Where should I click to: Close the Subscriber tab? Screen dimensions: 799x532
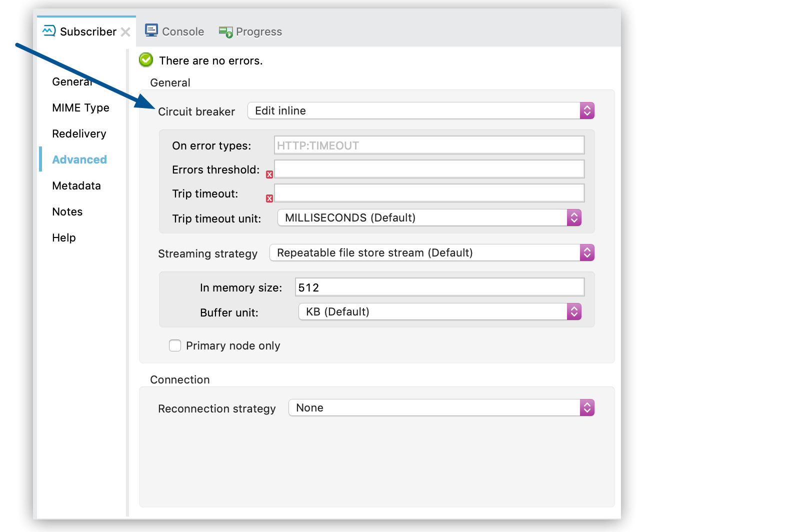(x=125, y=32)
